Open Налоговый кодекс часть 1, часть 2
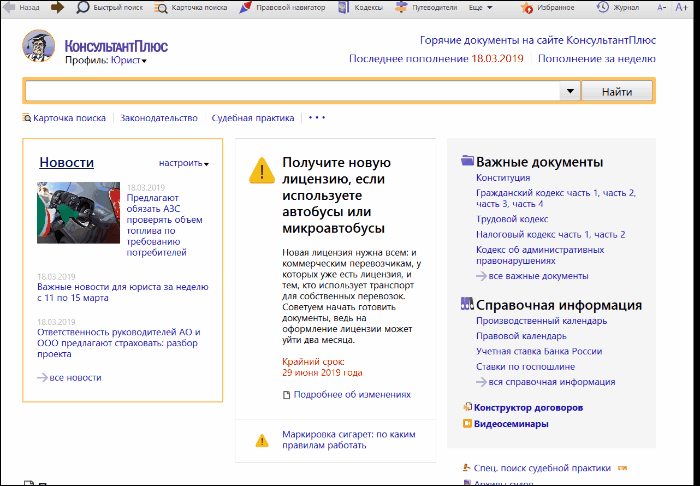This screenshot has height=486, width=700. [x=550, y=234]
